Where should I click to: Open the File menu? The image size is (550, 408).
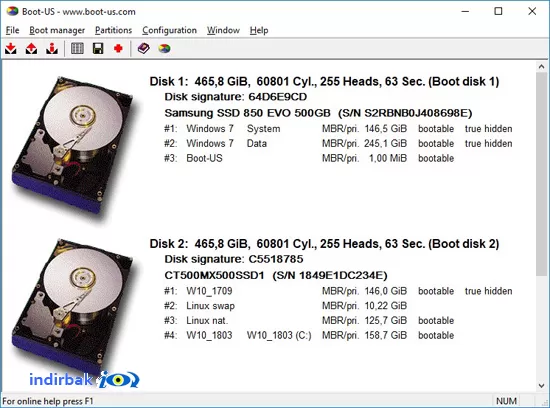12,31
